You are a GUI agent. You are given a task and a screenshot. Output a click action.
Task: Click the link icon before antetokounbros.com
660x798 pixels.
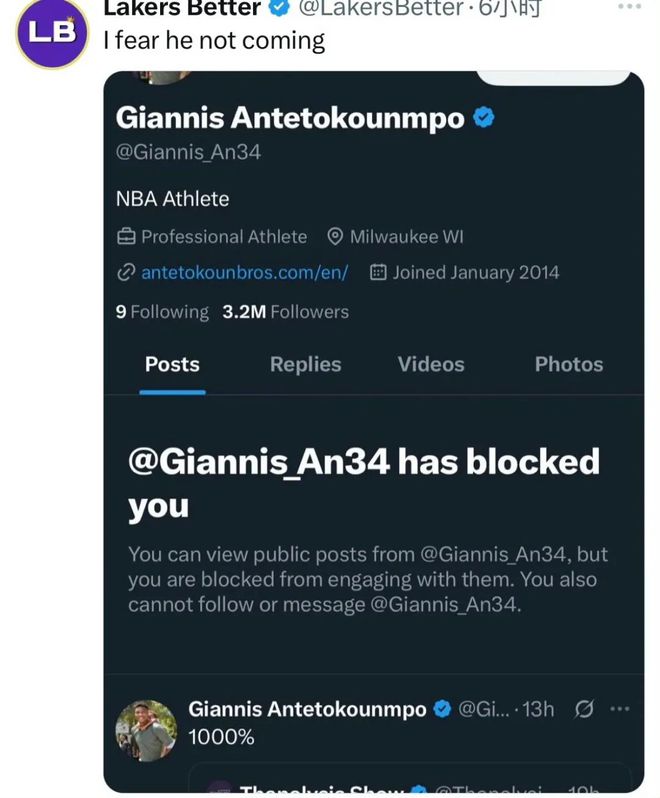(126, 272)
